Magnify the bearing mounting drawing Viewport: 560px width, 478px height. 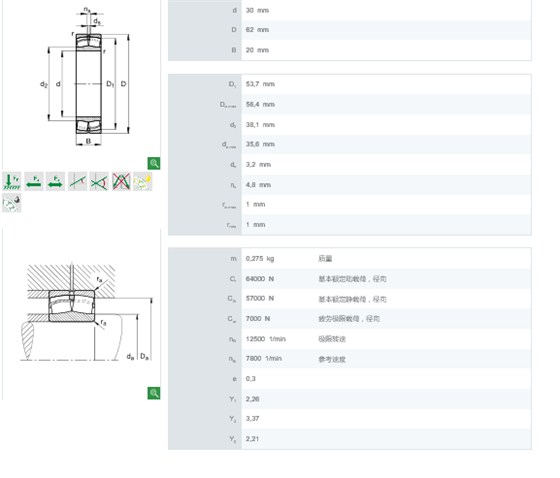(154, 393)
